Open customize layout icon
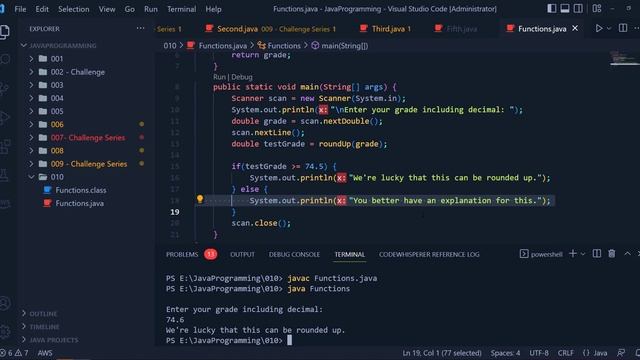 point(597,9)
